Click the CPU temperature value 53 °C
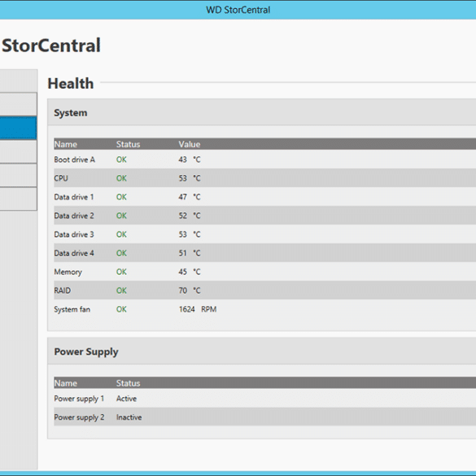This screenshot has height=476, width=476. tap(190, 178)
